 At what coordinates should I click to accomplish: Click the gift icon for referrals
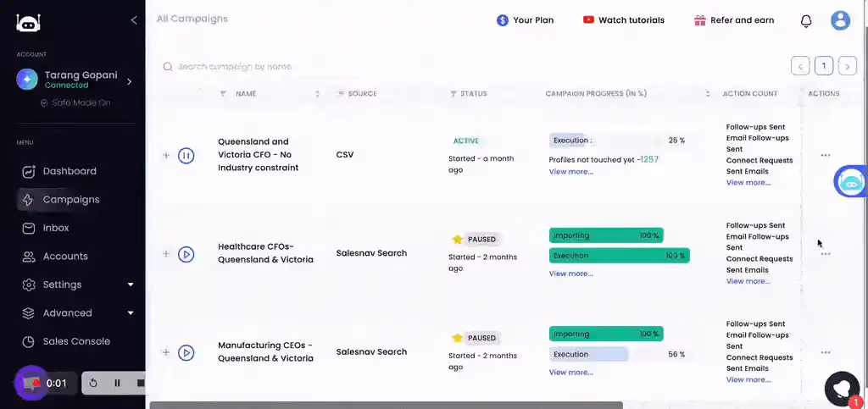[699, 20]
